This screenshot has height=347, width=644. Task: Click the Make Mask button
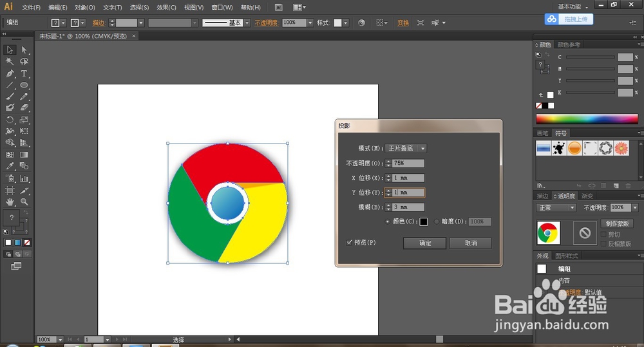click(617, 223)
